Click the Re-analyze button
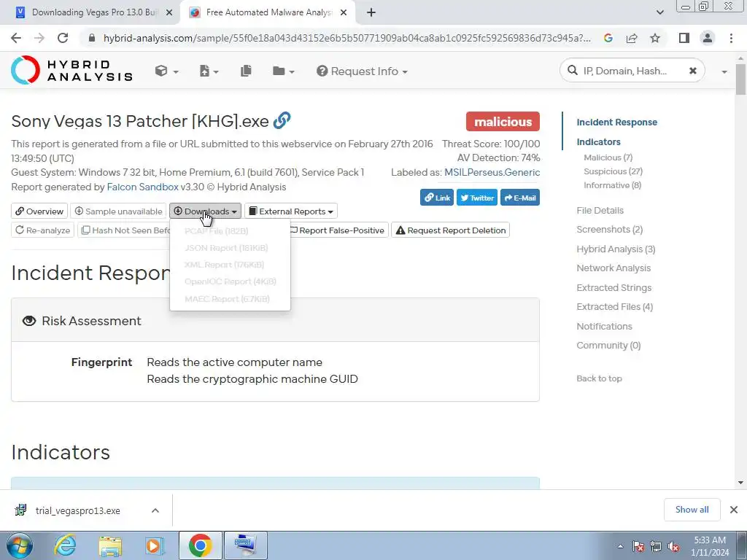Screen dimensions: 747x560 click(x=42, y=230)
